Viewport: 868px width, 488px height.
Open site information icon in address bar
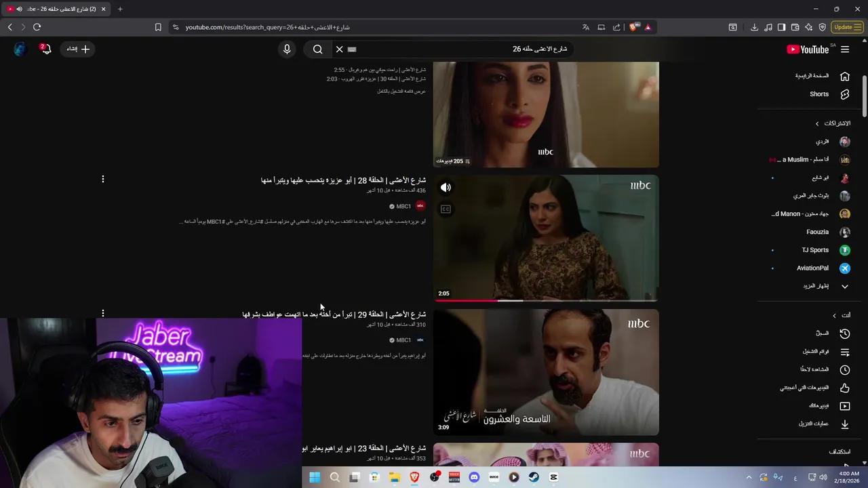coord(176,27)
